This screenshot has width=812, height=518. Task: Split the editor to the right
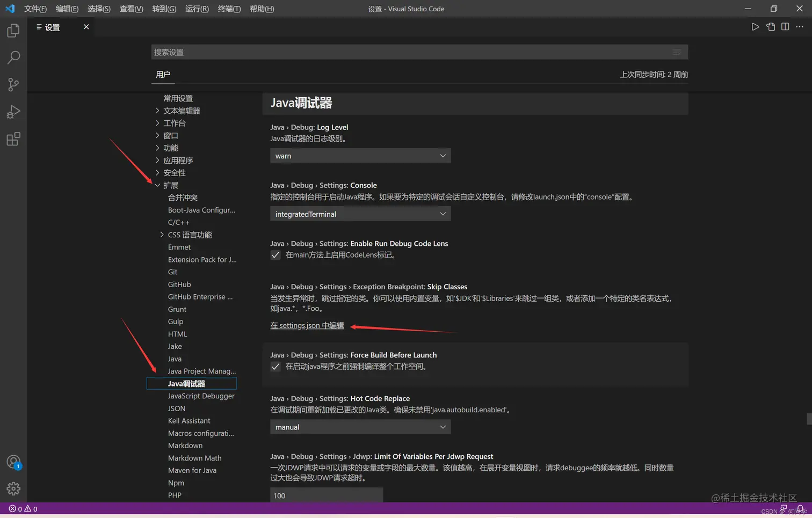(x=785, y=27)
